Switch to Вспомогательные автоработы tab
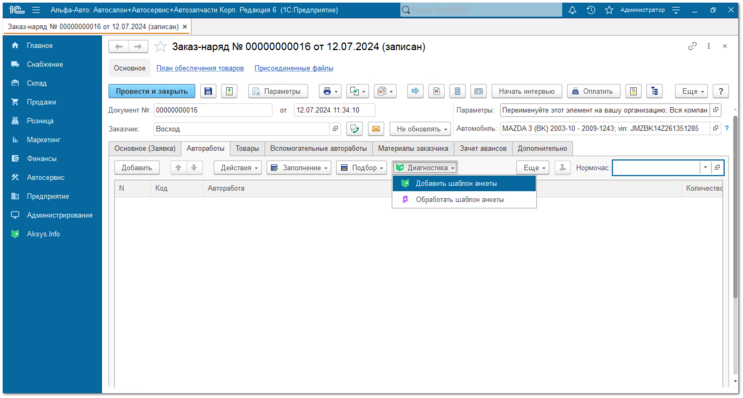This screenshot has width=743, height=398. [318, 149]
